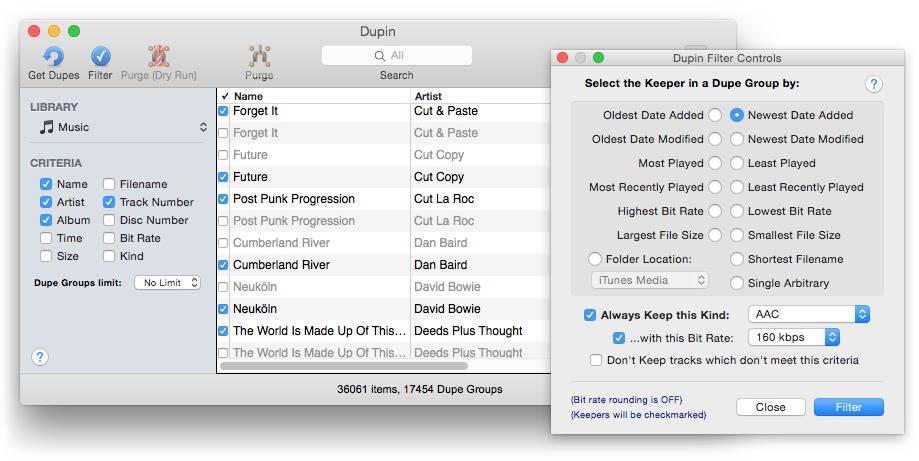Click the Music library note icon
The width and height of the screenshot is (919, 461).
46,128
